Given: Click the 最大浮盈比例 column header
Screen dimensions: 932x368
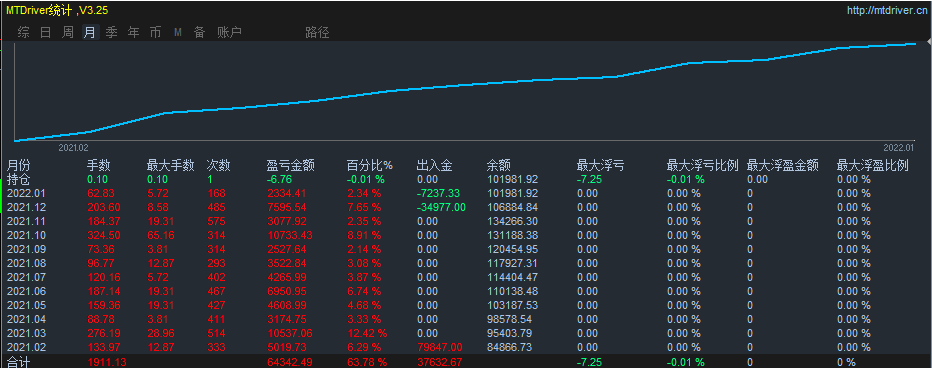Looking at the screenshot, I should [873, 166].
